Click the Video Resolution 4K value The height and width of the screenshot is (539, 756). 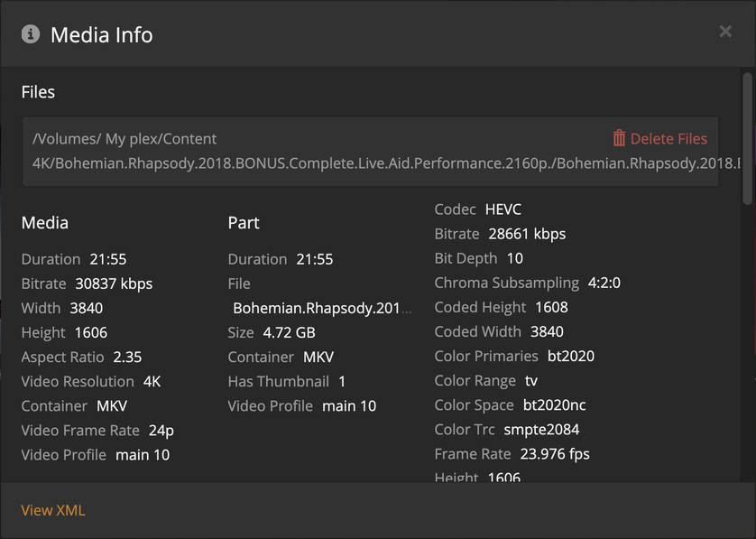pyautogui.click(x=152, y=381)
